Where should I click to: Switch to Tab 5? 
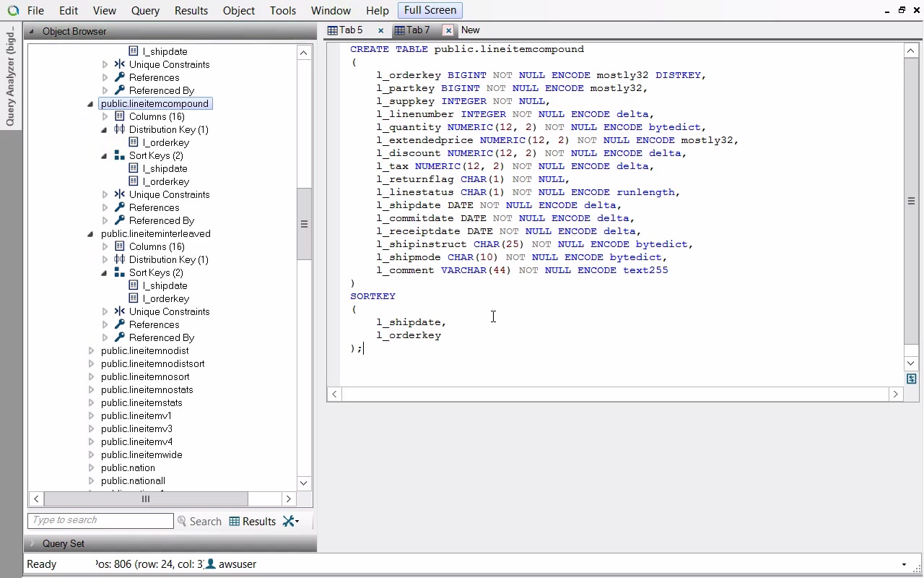pyautogui.click(x=350, y=30)
